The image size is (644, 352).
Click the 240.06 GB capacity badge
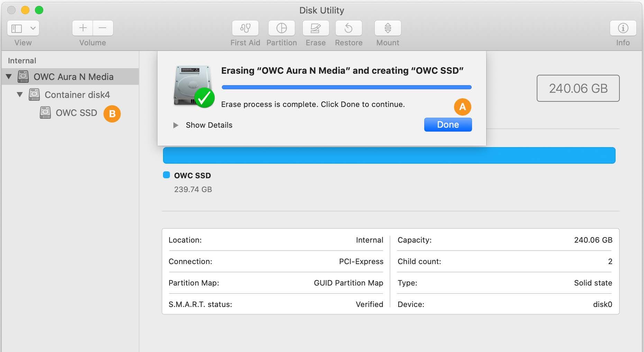pyautogui.click(x=578, y=89)
